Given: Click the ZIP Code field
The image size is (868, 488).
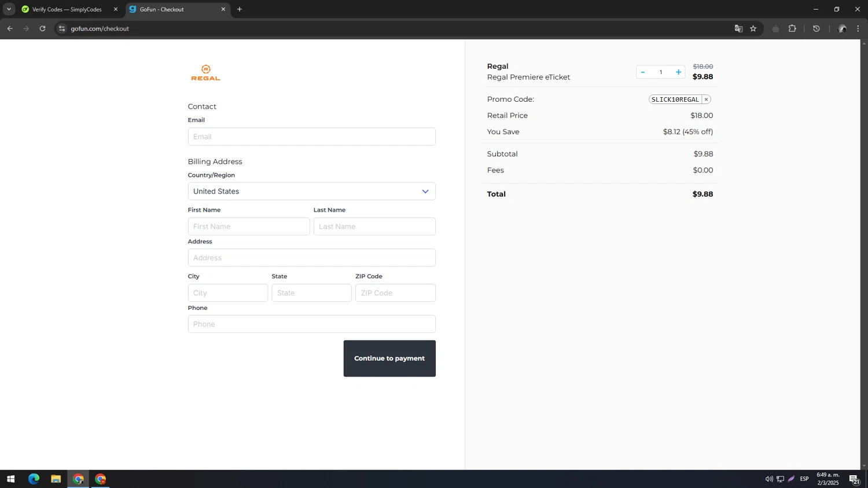Looking at the screenshot, I should coord(395,293).
